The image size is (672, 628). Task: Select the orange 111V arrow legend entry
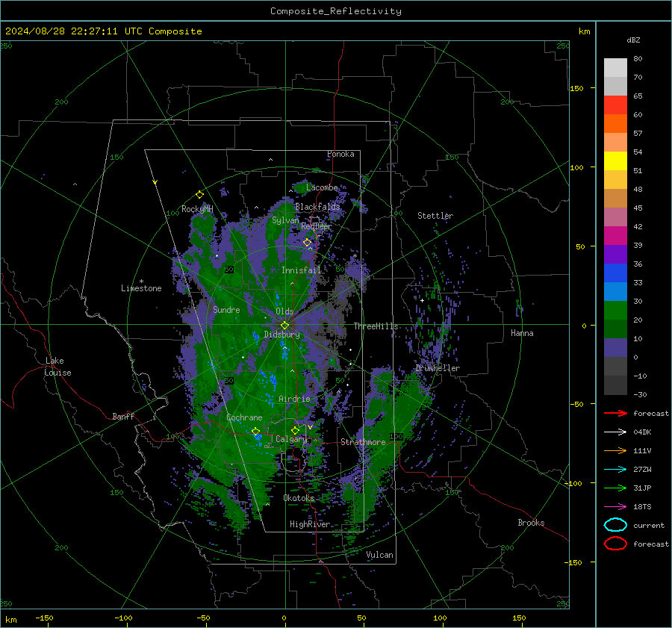coord(615,450)
